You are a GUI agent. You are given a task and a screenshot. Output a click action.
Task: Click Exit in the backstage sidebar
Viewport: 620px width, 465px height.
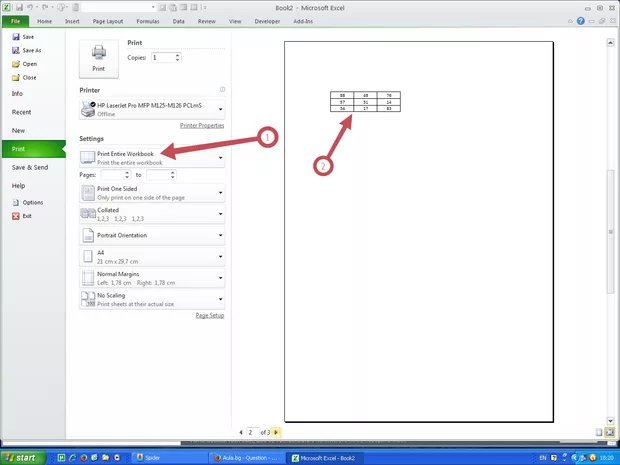22,216
